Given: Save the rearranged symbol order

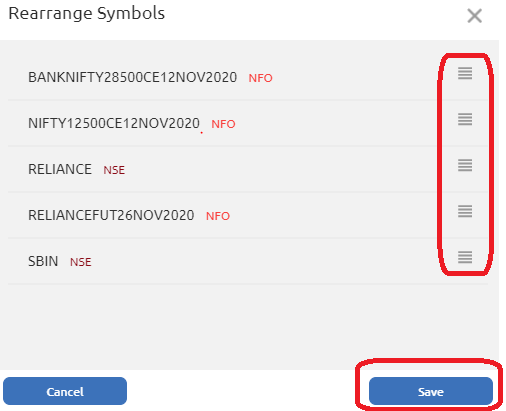Looking at the screenshot, I should [431, 391].
